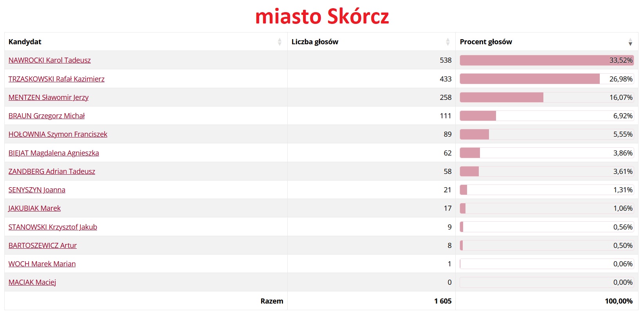Open JAKUBIAK Marek link

(34, 208)
